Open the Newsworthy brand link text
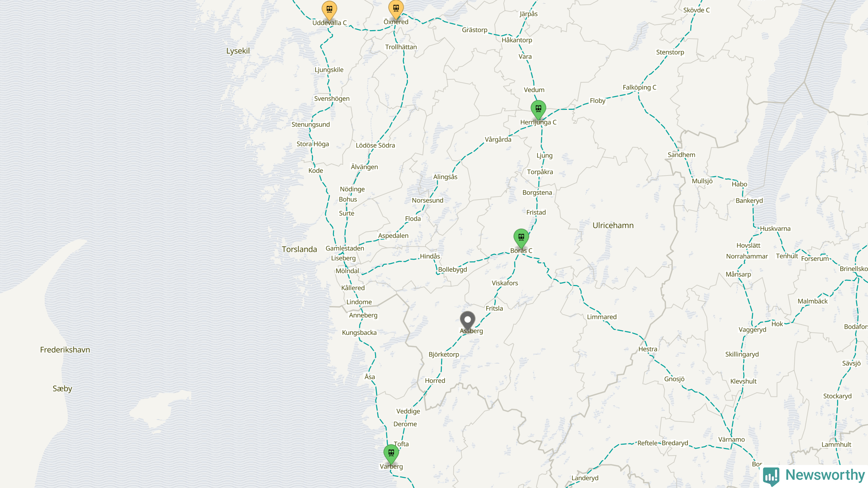The width and height of the screenshot is (868, 488). pos(825,475)
